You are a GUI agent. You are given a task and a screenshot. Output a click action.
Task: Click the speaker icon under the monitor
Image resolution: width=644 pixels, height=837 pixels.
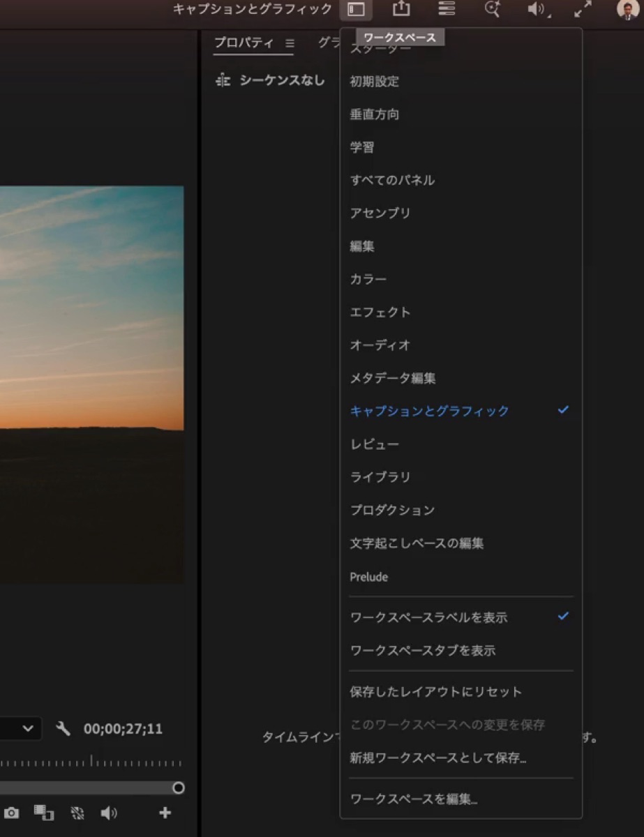[109, 813]
